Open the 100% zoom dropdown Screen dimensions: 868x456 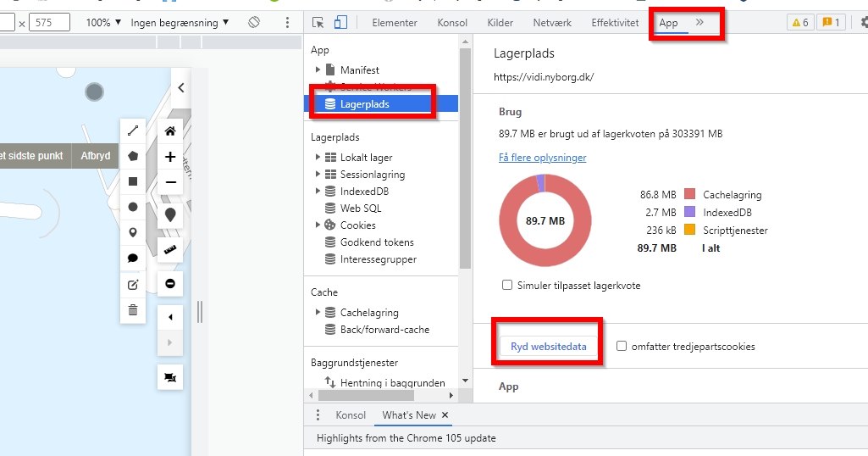coord(104,23)
